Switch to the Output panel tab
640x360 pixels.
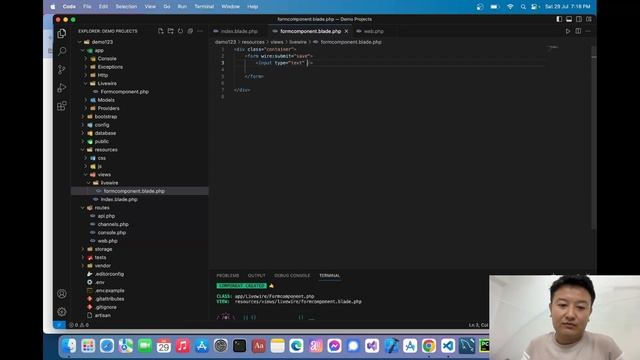coord(256,276)
